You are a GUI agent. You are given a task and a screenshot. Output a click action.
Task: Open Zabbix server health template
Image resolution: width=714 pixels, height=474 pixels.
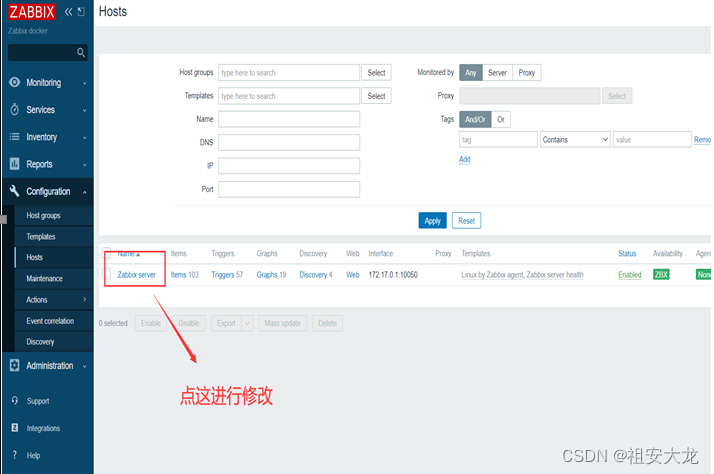coord(555,275)
